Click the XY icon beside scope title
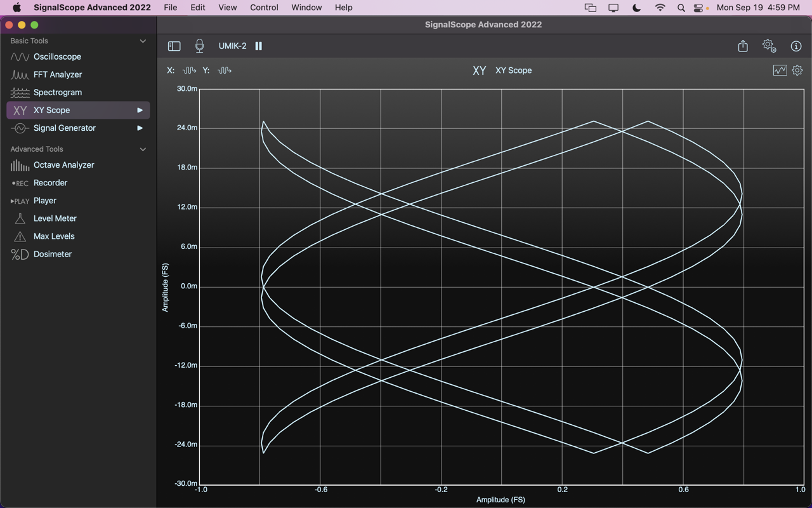Viewport: 812px width, 508px height. [x=480, y=70]
